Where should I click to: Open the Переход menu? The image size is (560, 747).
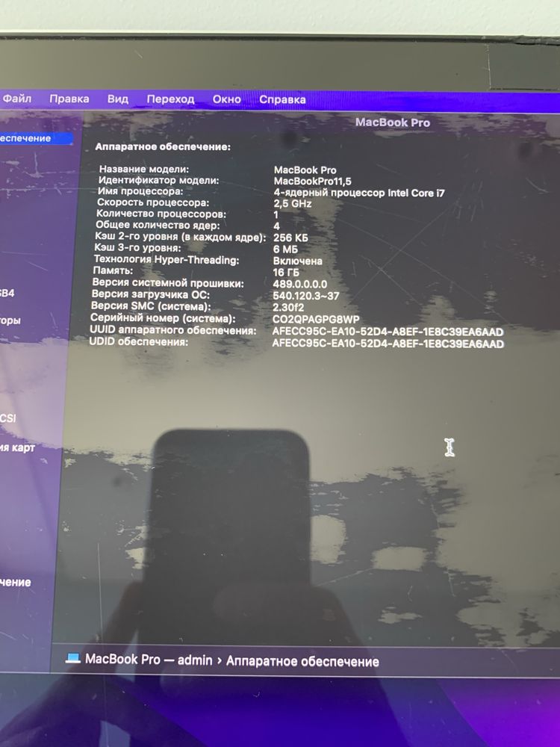pyautogui.click(x=170, y=99)
